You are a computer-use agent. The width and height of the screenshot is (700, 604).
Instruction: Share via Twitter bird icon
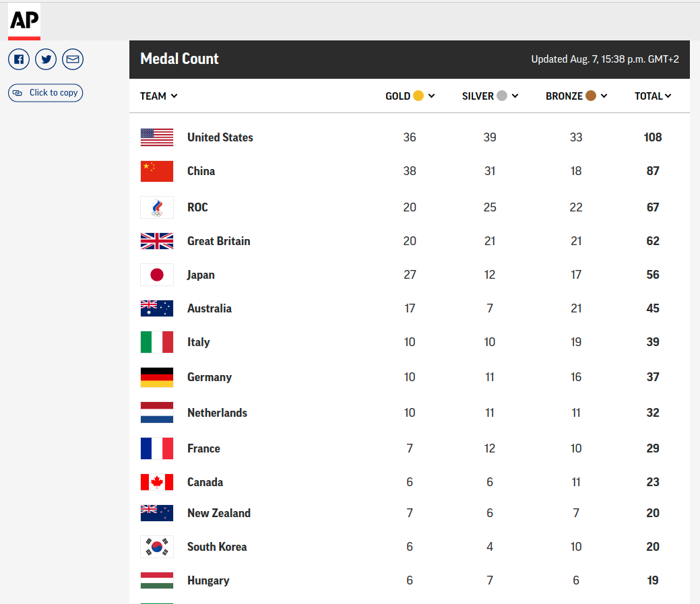point(46,59)
